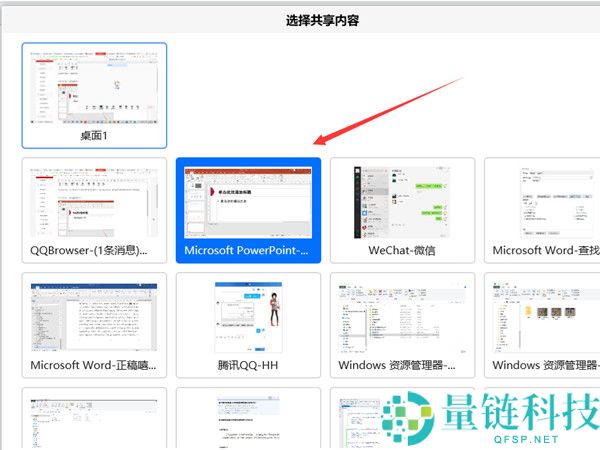
Task: Select the first Windows 资源管理器 window preview
Action: (402, 315)
